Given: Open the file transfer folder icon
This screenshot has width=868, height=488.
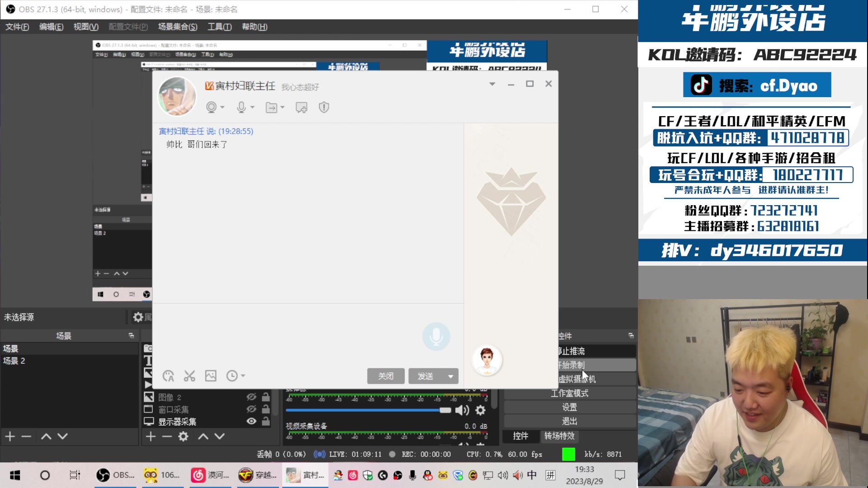Looking at the screenshot, I should click(x=271, y=108).
